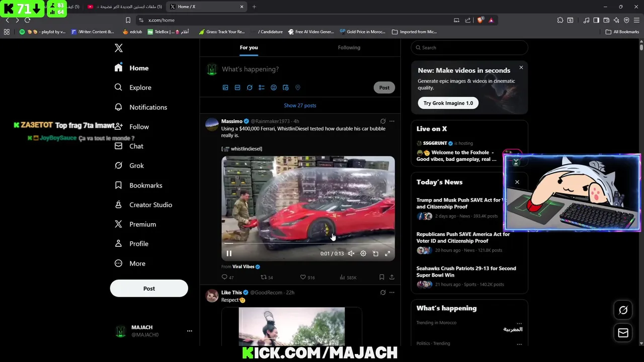Viewport: 644px width, 362px height.
Task: Open the Brave Shields lion icon
Action: pos(480,20)
